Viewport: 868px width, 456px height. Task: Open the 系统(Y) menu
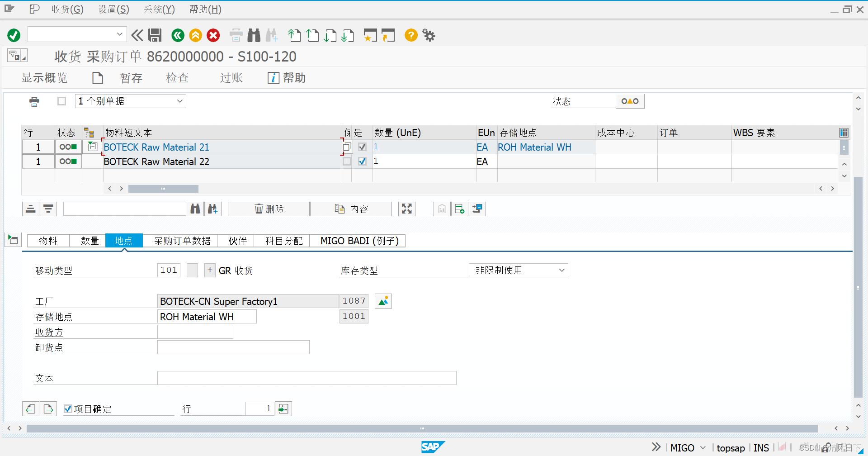click(x=159, y=9)
